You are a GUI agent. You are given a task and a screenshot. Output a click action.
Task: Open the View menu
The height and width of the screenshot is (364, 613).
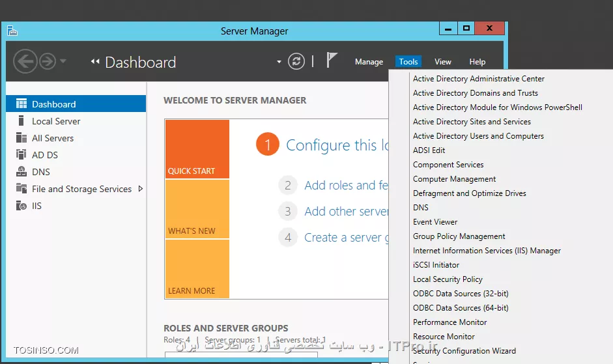click(x=442, y=62)
